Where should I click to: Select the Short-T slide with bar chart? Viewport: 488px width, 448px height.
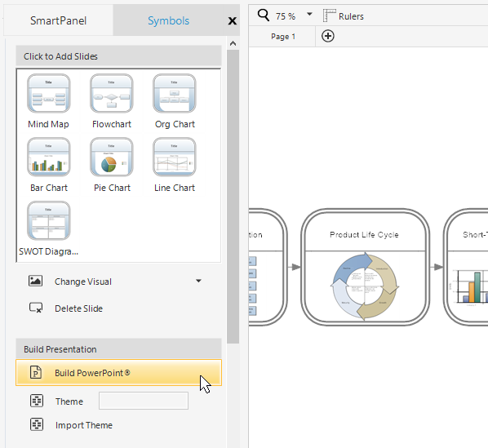coord(466,267)
